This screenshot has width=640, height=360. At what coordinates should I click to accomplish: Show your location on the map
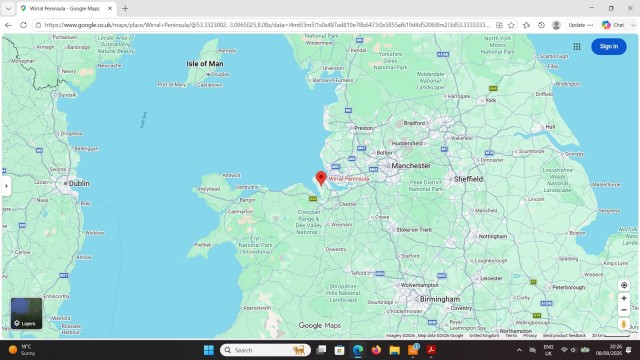pos(624,285)
